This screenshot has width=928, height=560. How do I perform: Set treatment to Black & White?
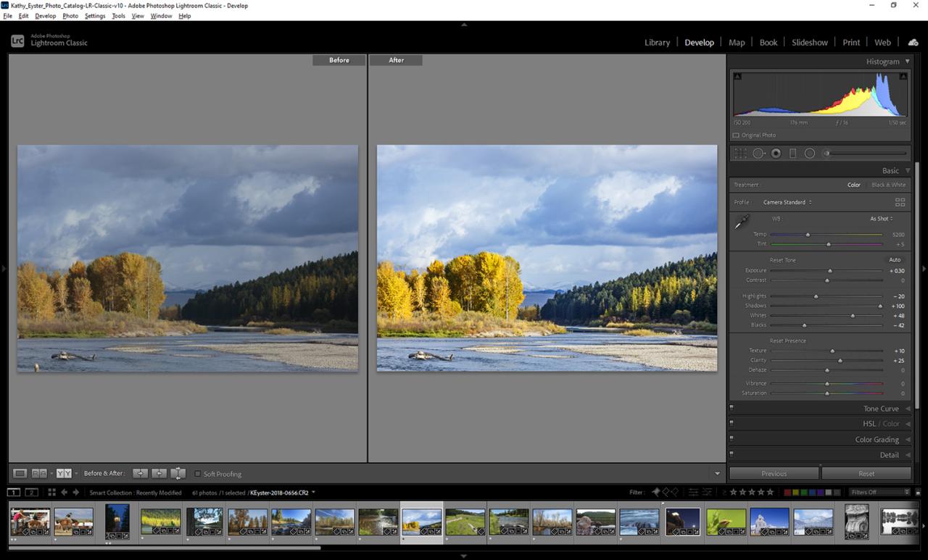[x=888, y=185]
